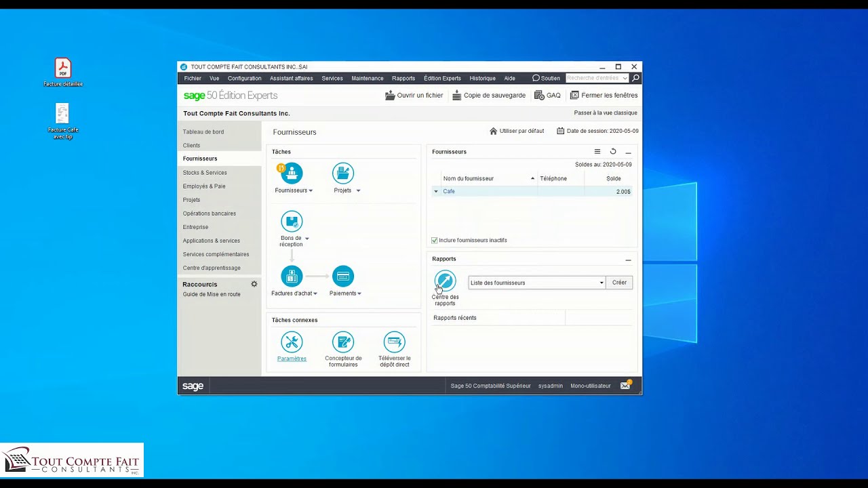Screen dimensions: 868x488
Task: Open the Paiements icon
Action: [343, 276]
